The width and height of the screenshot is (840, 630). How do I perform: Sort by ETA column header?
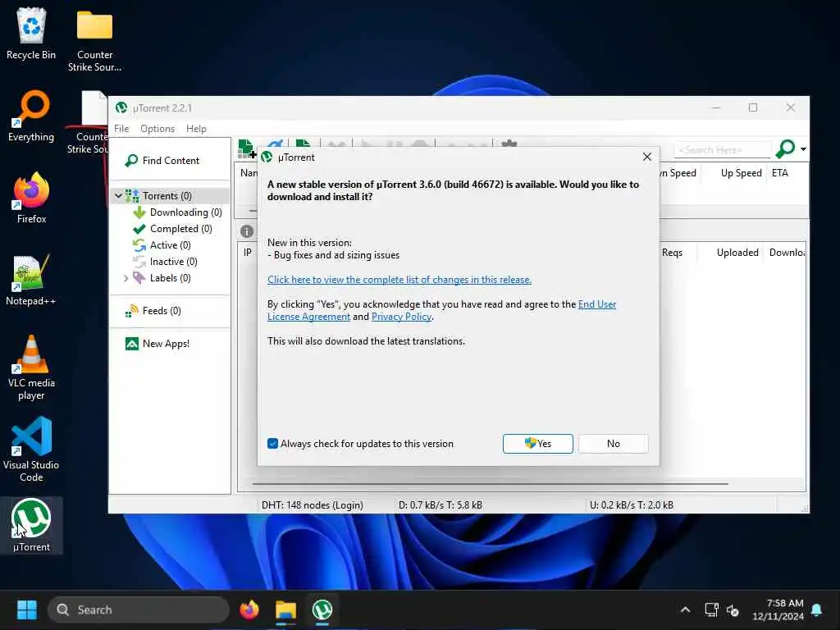[x=780, y=173]
